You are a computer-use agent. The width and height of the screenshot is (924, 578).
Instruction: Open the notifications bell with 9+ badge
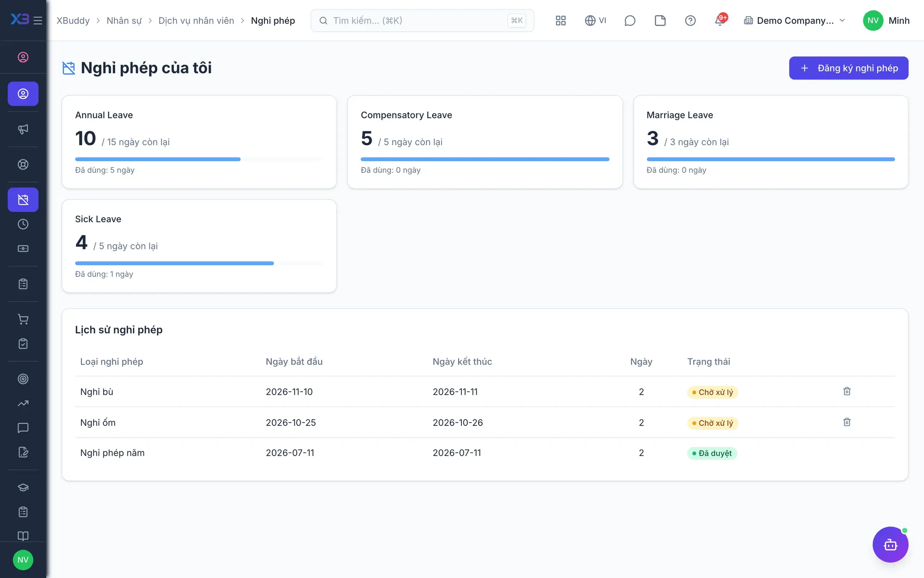point(720,20)
